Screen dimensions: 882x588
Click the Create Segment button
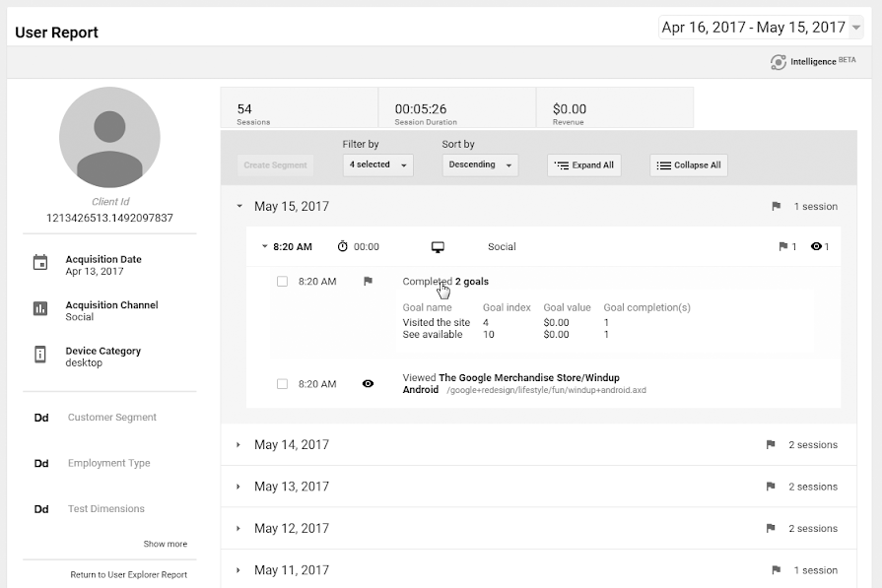tap(275, 164)
